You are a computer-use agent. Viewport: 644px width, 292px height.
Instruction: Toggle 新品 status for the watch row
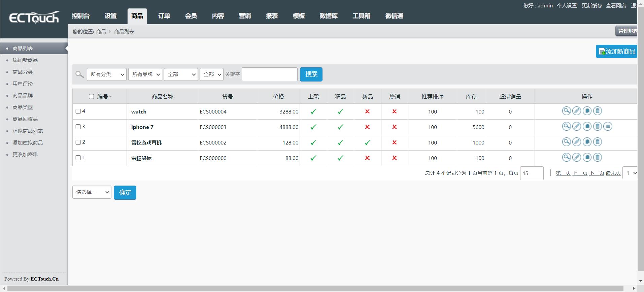click(367, 111)
